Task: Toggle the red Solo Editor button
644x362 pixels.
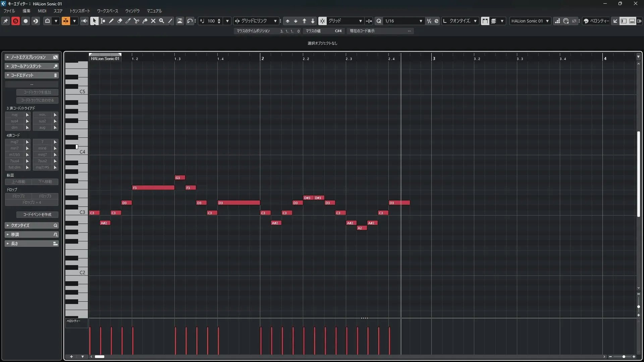Action: pyautogui.click(x=15, y=21)
